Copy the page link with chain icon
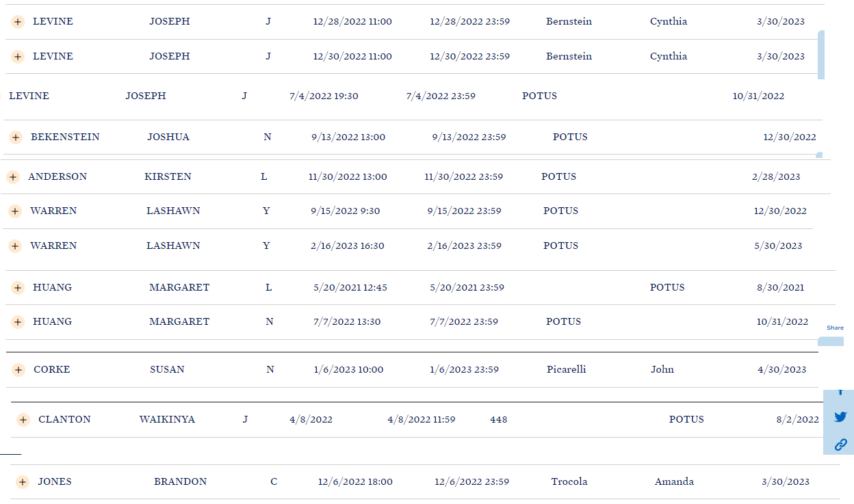 (x=840, y=445)
